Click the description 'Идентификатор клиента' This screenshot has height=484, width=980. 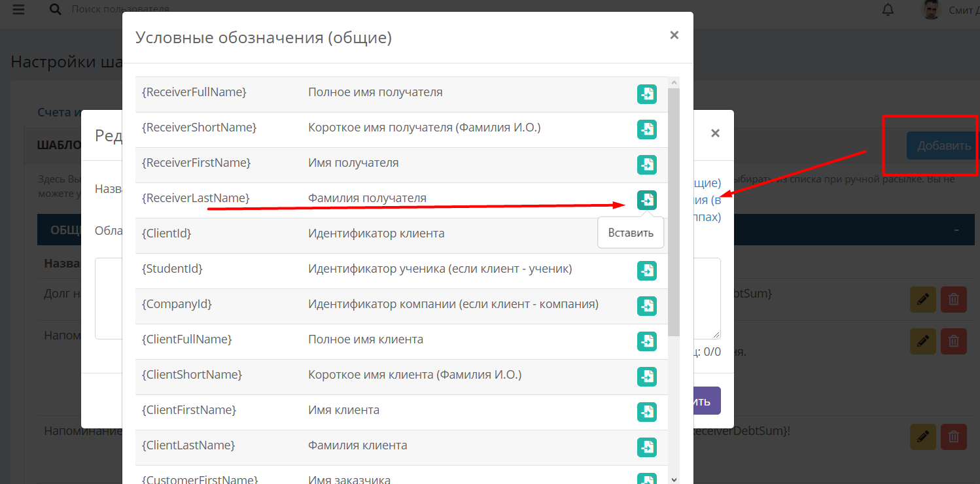[x=376, y=233]
